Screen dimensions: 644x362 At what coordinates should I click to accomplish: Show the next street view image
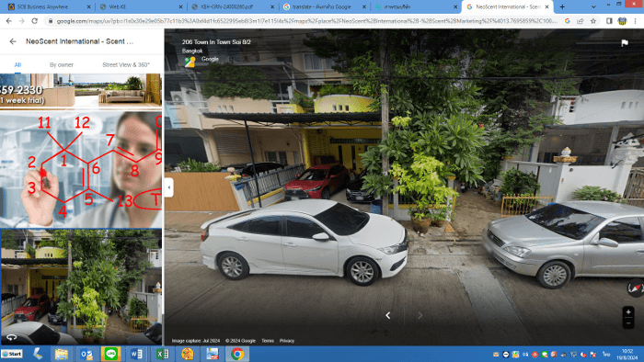(420, 315)
